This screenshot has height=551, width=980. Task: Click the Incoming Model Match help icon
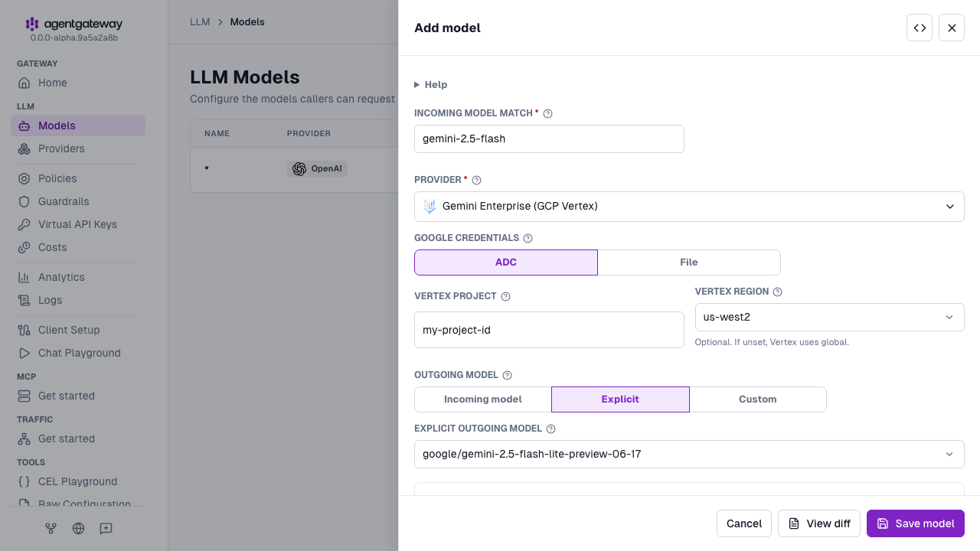(547, 113)
